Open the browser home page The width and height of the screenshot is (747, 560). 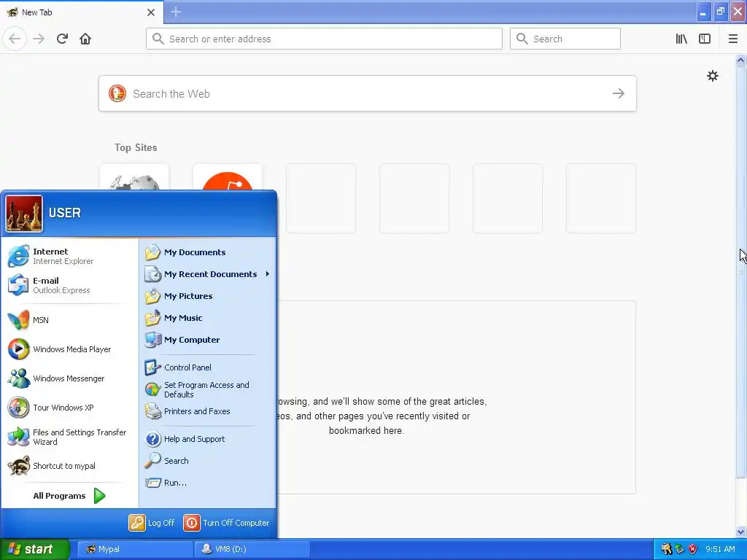click(x=85, y=39)
